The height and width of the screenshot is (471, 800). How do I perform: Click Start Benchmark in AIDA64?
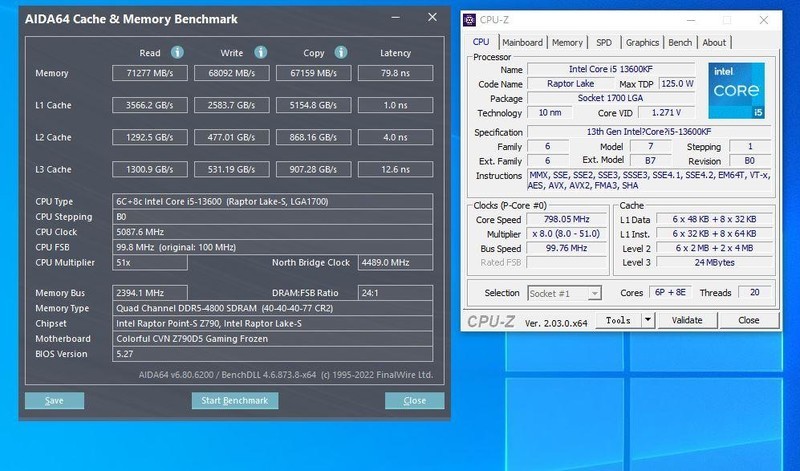point(235,401)
